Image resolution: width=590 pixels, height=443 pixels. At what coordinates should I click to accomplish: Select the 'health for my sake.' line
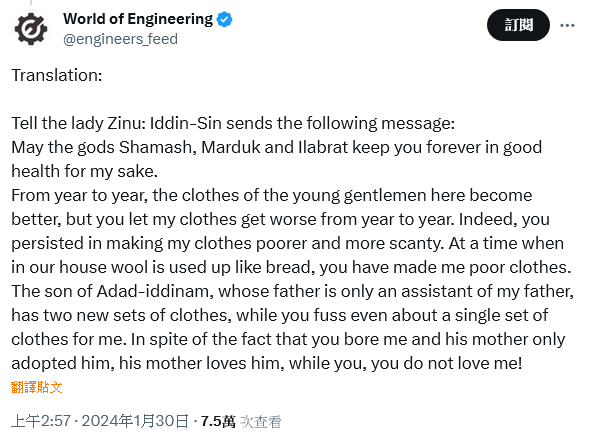pyautogui.click(x=84, y=171)
